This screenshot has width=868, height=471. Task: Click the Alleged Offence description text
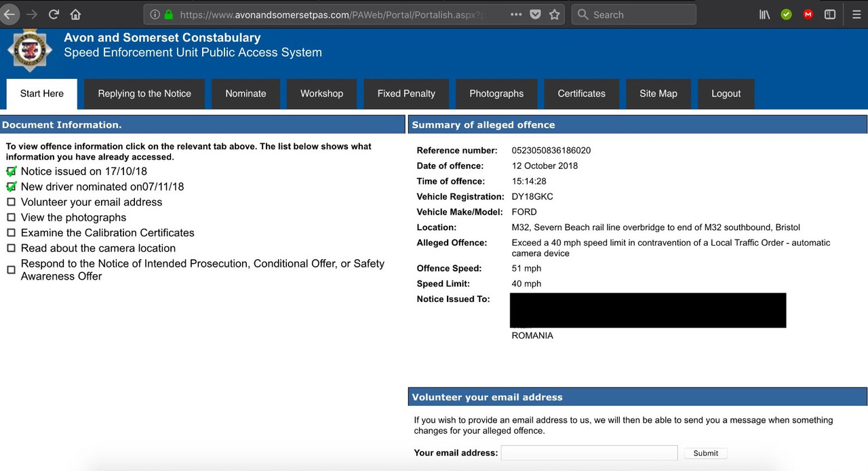coord(671,248)
